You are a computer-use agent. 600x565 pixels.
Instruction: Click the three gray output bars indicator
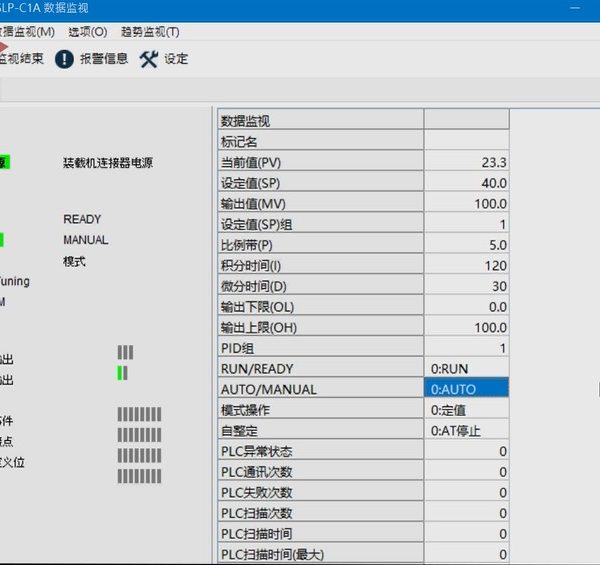pos(125,352)
